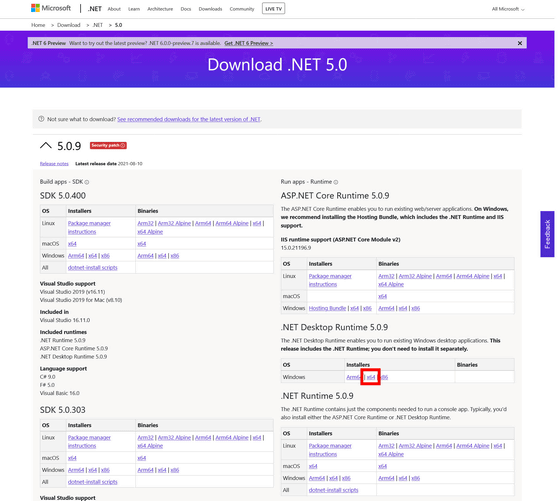
Task: Go to Download in the breadcrumb
Action: (x=69, y=25)
